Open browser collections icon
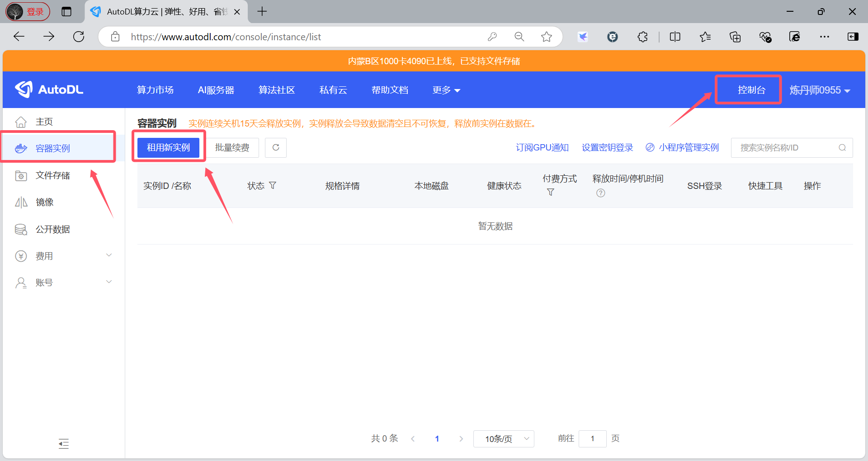 pyautogui.click(x=735, y=37)
